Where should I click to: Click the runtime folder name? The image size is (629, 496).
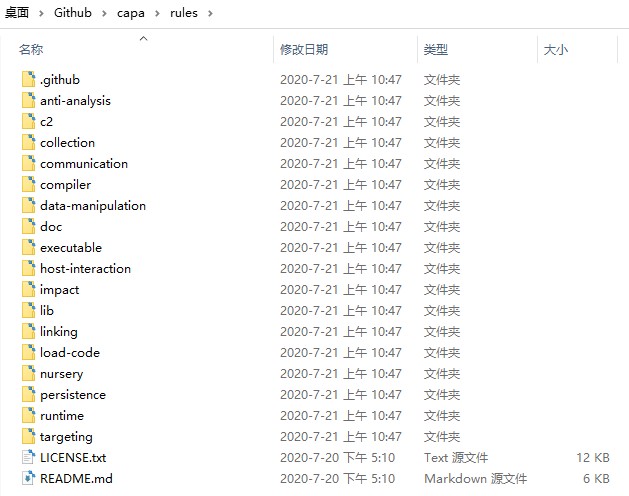pos(62,415)
